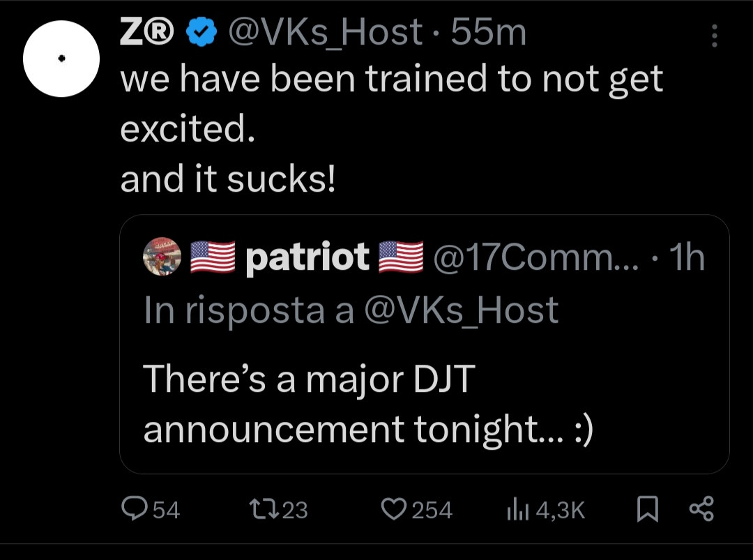Open the @17Comm... handle
This screenshot has width=753, height=560.
click(x=528, y=257)
